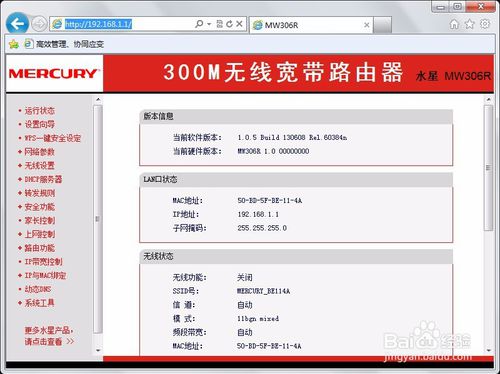This screenshot has height=374, width=500.
Task: Open the browser Home icon
Action: click(x=454, y=24)
